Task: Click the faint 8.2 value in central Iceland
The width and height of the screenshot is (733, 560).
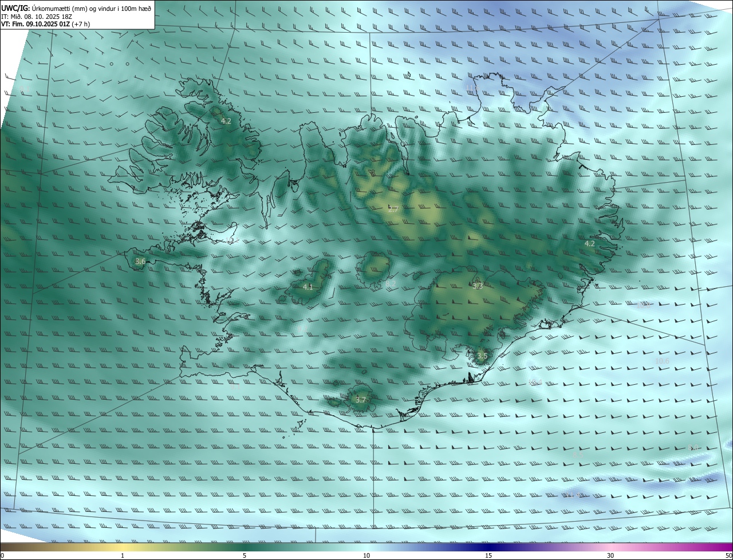Action: (391, 283)
